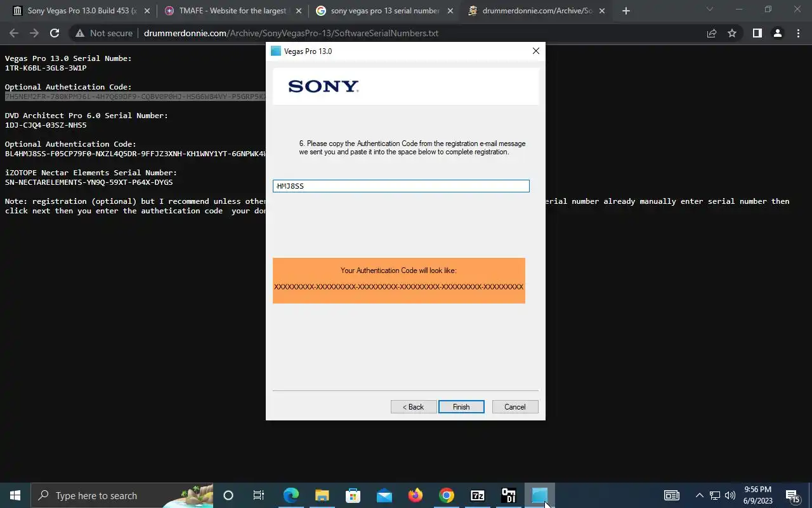
Task: Click the highlighted Vegas authentication code line
Action: pos(135,97)
